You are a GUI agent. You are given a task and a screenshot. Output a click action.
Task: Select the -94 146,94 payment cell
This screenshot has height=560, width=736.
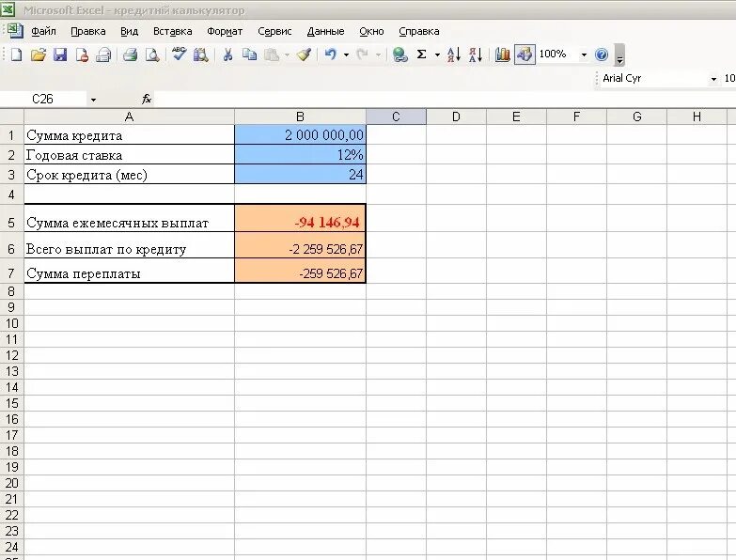point(301,218)
